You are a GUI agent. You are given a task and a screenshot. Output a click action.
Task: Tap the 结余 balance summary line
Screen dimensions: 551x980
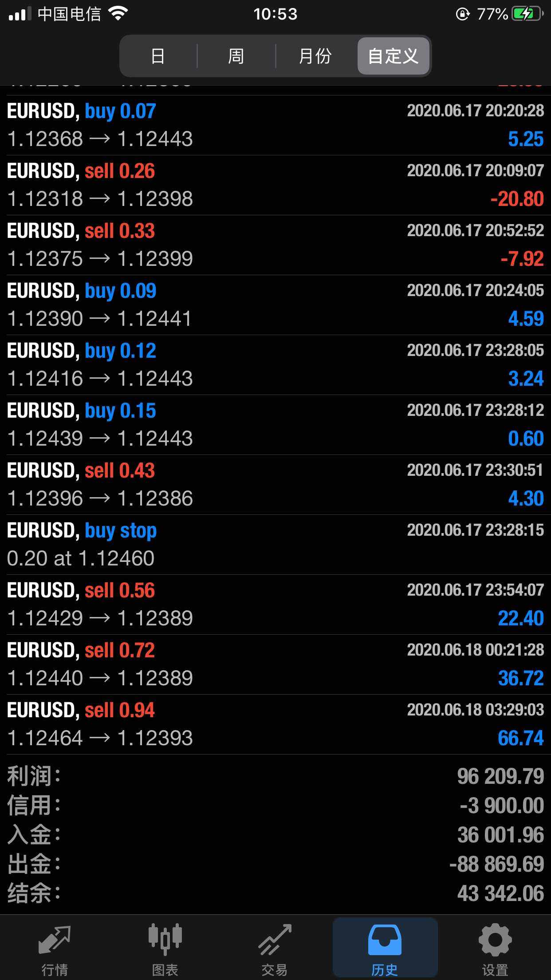click(x=275, y=893)
